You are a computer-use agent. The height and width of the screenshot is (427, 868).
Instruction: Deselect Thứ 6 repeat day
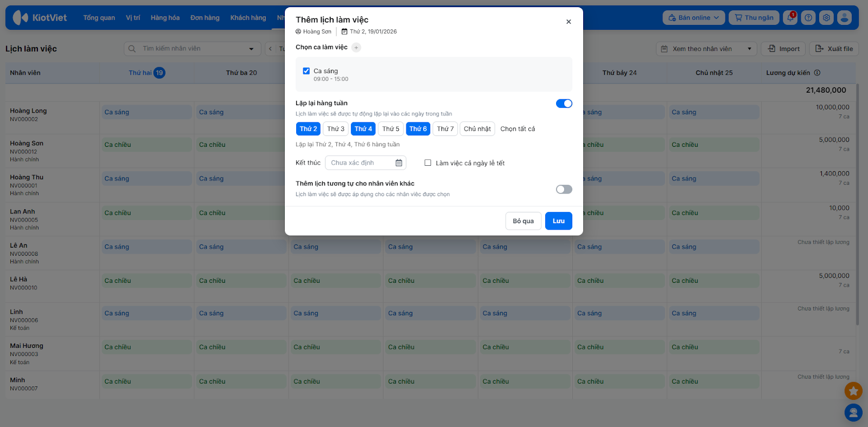(x=418, y=129)
